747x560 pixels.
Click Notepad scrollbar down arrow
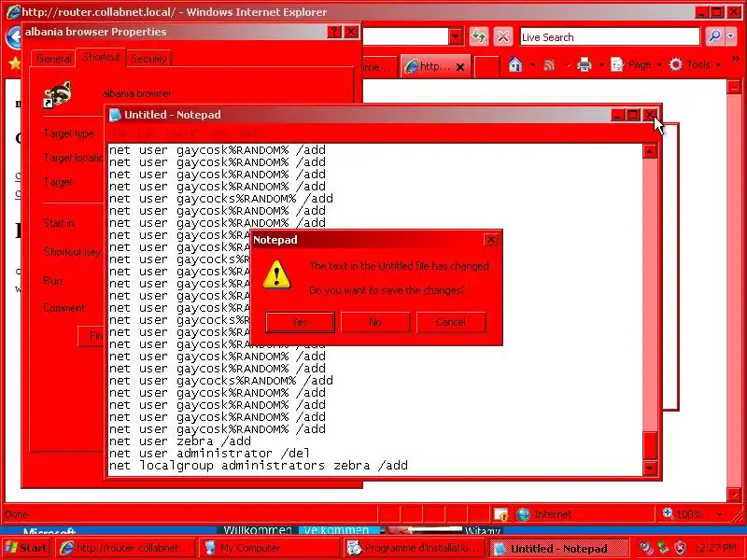click(650, 469)
